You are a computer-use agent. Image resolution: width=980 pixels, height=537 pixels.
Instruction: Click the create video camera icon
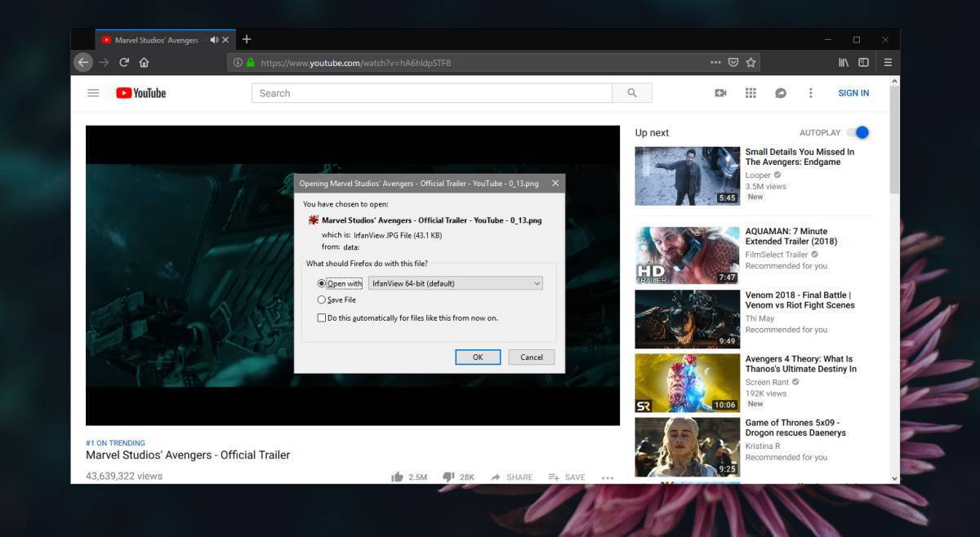[x=720, y=93]
